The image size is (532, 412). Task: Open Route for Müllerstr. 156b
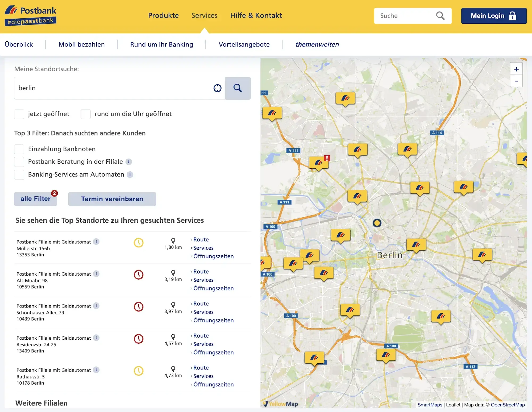point(201,240)
